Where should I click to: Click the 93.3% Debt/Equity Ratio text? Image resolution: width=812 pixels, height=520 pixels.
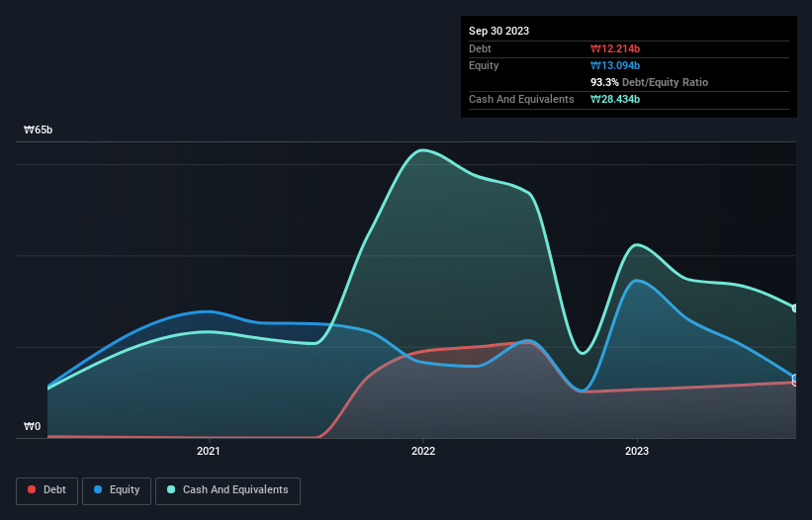(649, 82)
